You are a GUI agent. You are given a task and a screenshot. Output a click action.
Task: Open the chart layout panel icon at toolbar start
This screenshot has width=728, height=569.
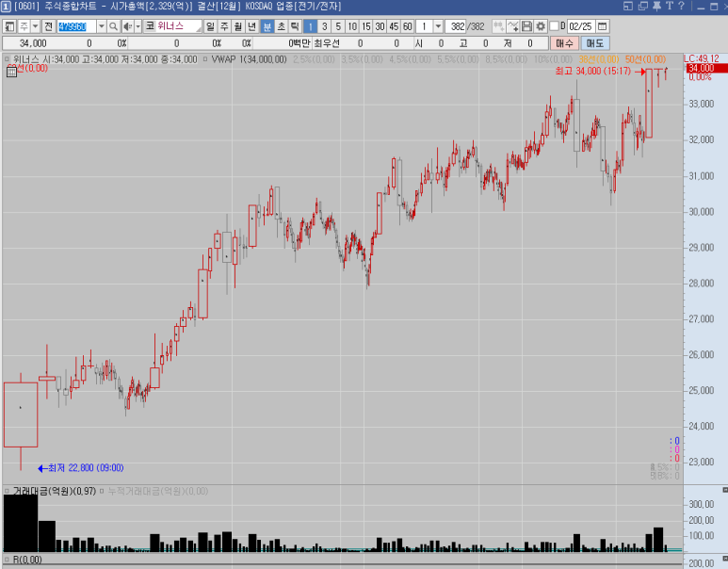pyautogui.click(x=9, y=26)
